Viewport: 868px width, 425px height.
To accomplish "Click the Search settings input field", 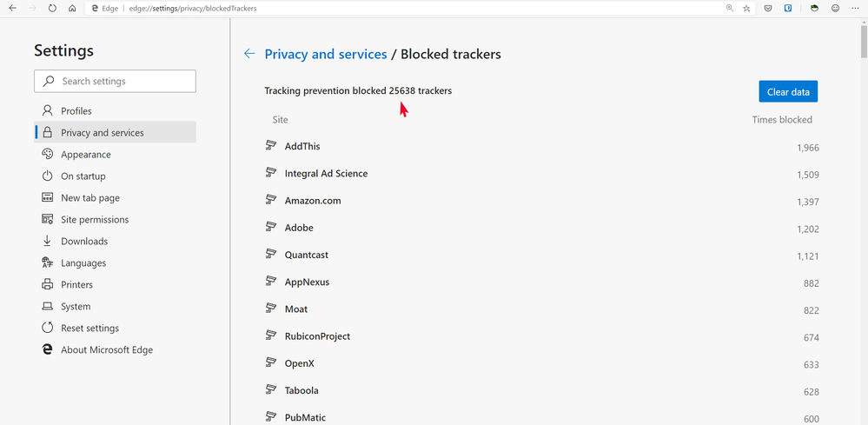I will pos(116,82).
